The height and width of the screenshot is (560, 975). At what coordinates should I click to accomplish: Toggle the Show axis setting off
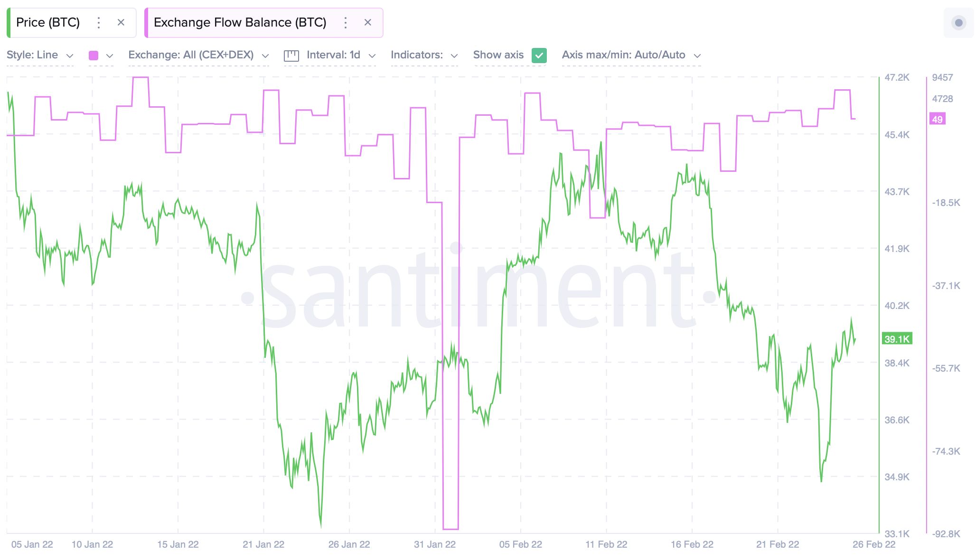tap(539, 56)
